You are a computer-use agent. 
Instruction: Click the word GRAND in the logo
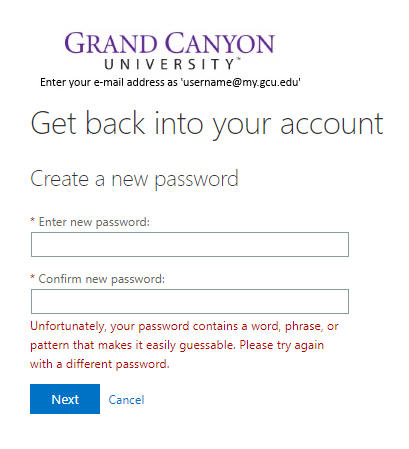[111, 43]
